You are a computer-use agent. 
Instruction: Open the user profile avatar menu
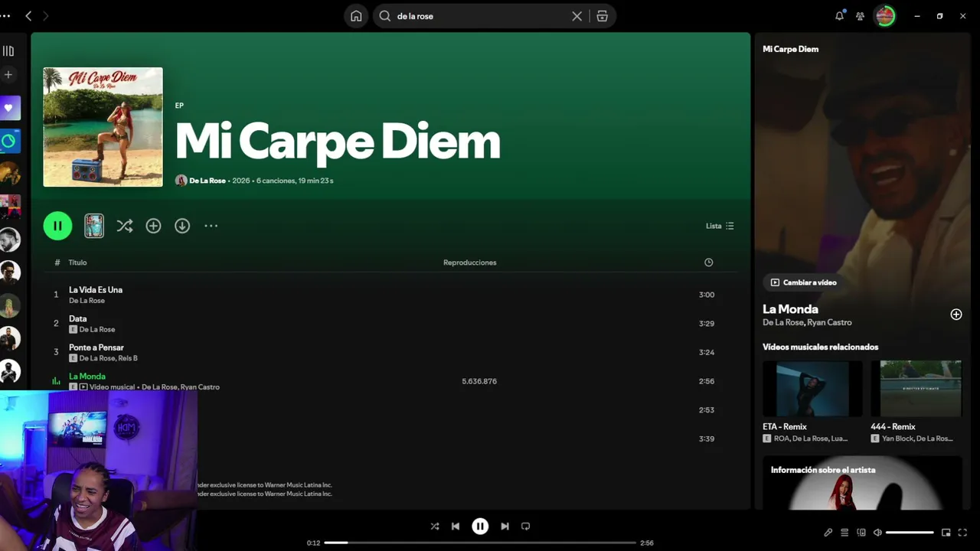[886, 16]
